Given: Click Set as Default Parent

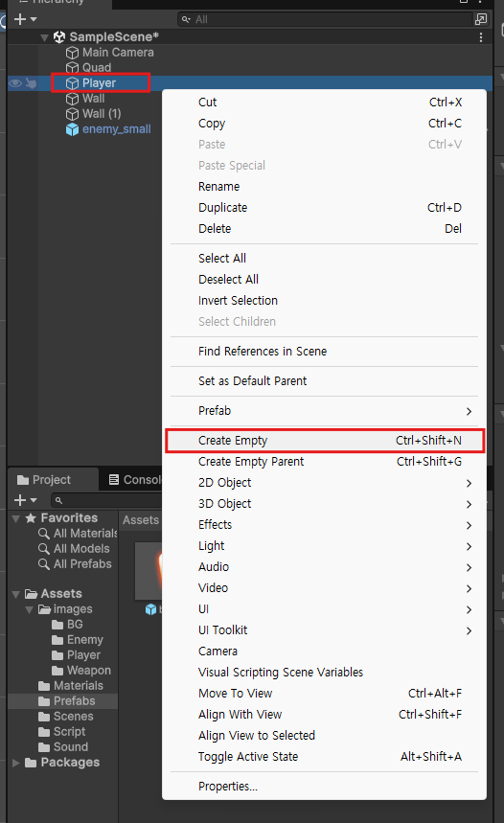Looking at the screenshot, I should coord(325,381).
